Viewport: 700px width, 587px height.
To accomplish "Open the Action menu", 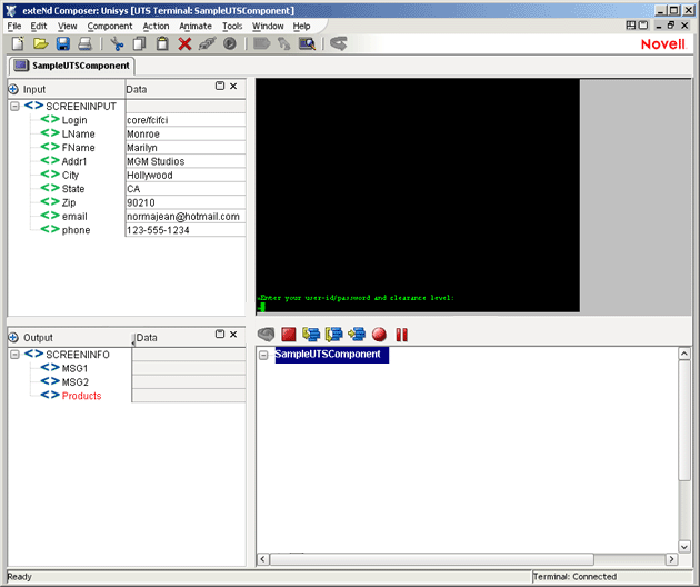I will 156,26.
